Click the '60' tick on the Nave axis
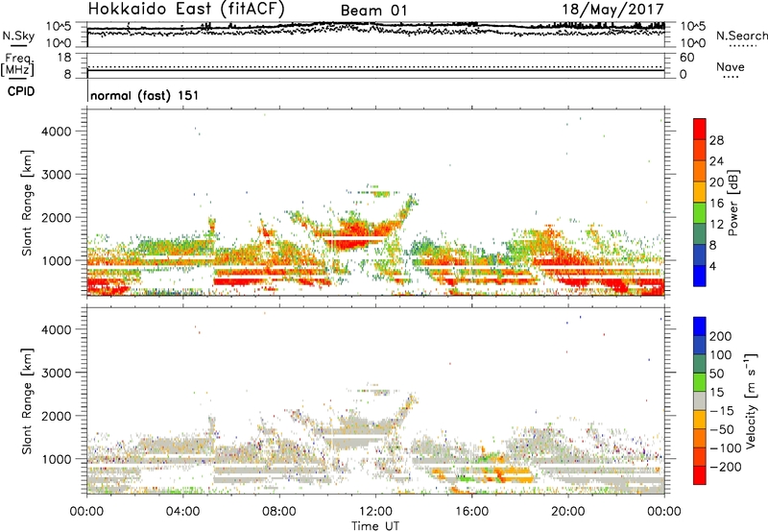768x532 pixels. pos(686,58)
